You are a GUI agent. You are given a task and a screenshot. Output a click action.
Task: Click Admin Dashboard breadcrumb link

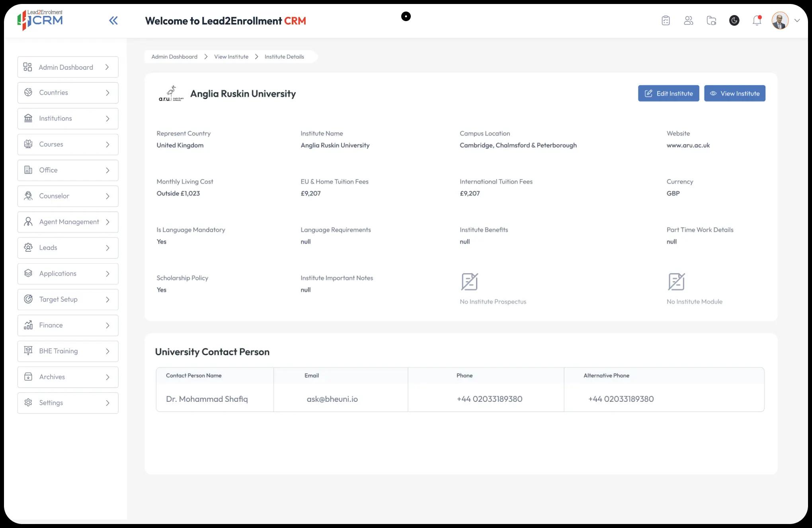point(174,57)
